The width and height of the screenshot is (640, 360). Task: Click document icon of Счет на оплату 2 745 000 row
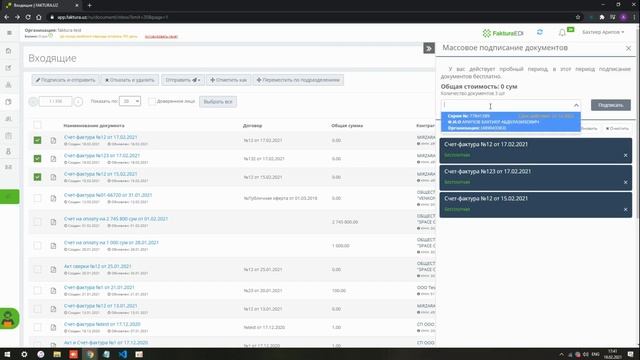pos(53,222)
